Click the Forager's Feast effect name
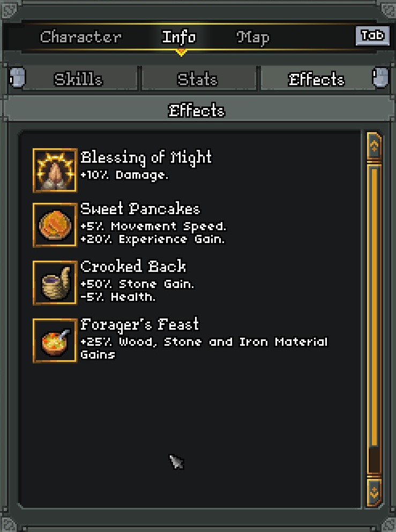The image size is (396, 532). (x=139, y=324)
